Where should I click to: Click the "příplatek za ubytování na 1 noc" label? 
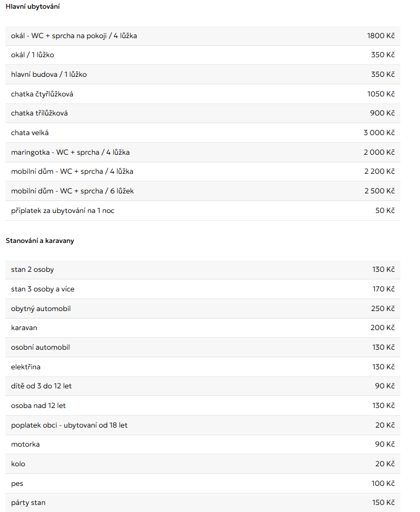[63, 211]
